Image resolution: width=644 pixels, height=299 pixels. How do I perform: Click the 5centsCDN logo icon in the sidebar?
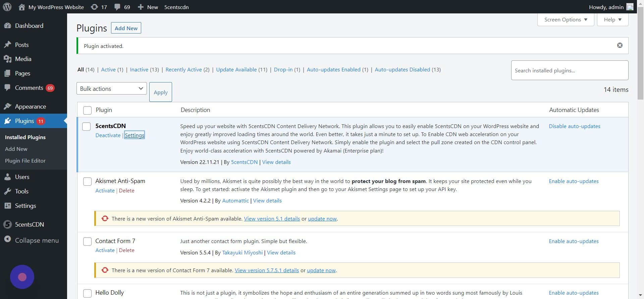8,225
